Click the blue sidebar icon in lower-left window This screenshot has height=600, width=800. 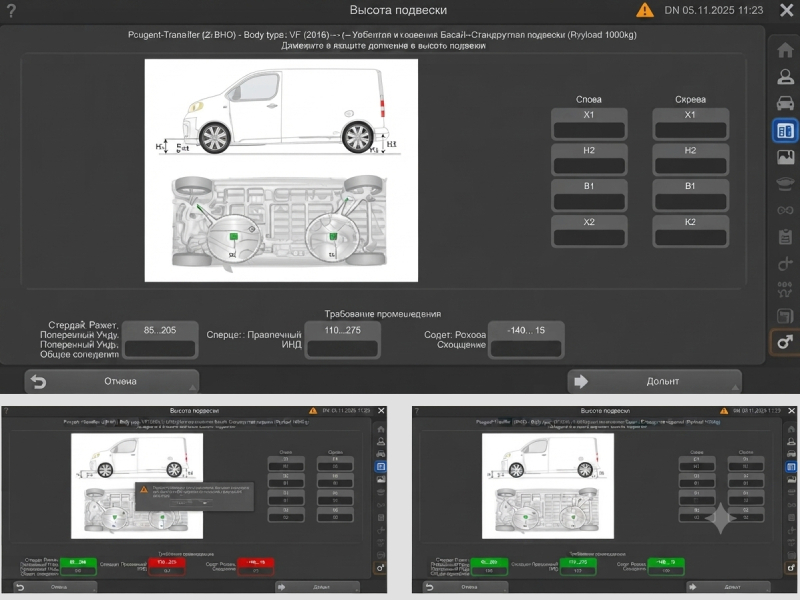click(381, 466)
